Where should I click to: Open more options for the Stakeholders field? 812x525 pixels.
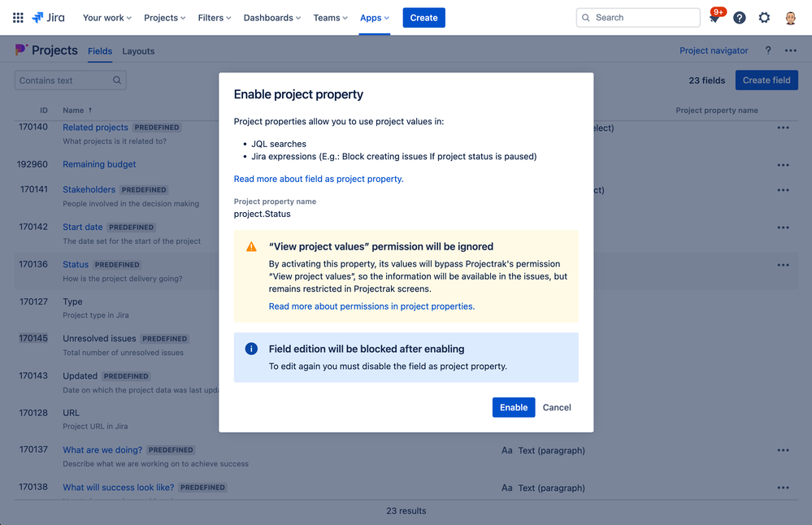coord(783,189)
